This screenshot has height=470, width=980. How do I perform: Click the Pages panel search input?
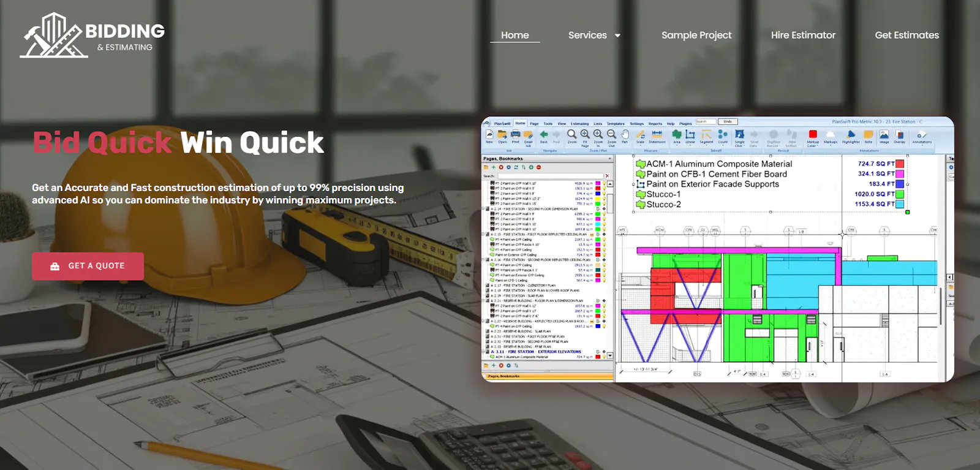(x=550, y=176)
